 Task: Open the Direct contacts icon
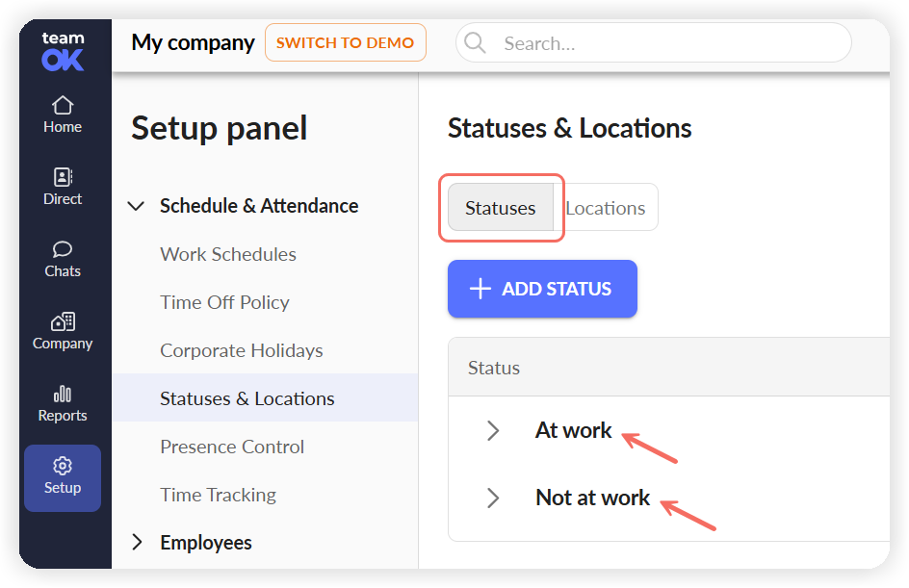63,177
